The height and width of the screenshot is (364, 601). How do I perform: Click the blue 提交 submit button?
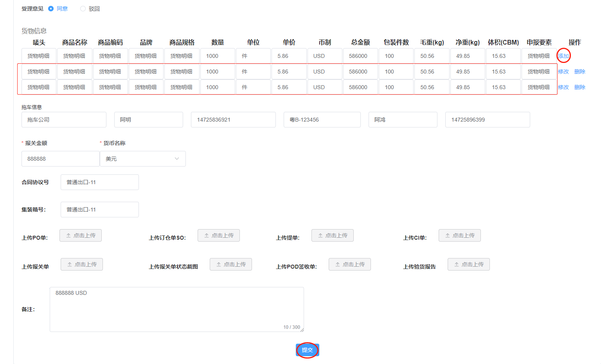[x=308, y=350]
